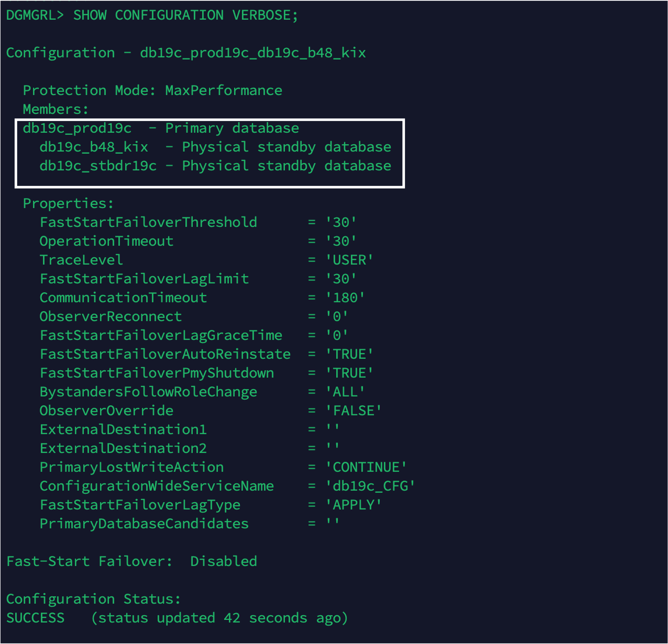Click the FastStartFailoverAutoReinstate 'TRUE' value
The height and width of the screenshot is (644, 668).
point(349,354)
